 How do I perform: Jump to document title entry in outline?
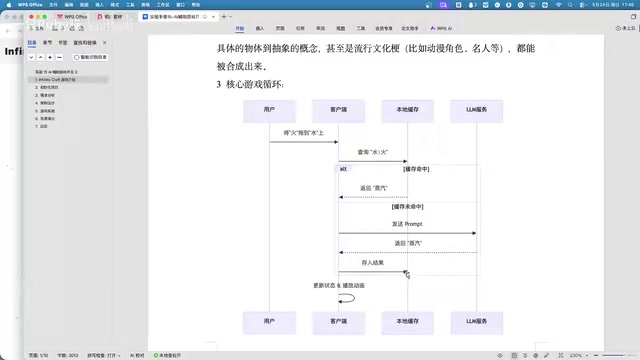tap(56, 72)
